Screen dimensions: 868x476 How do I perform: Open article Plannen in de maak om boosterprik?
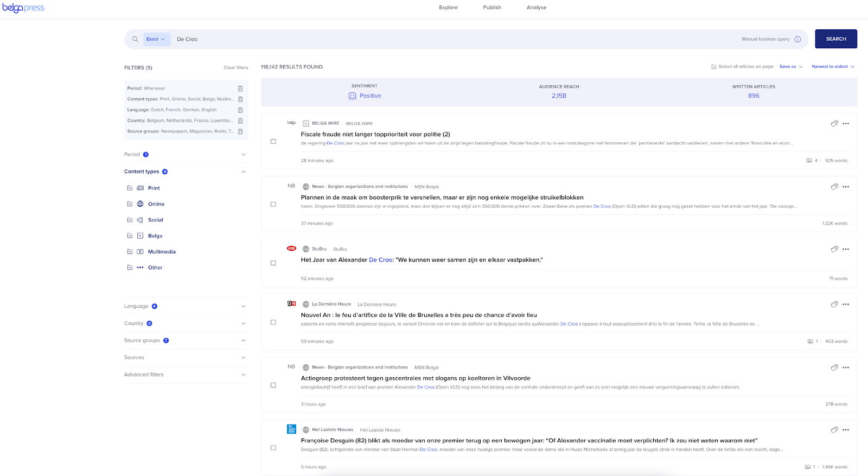442,198
